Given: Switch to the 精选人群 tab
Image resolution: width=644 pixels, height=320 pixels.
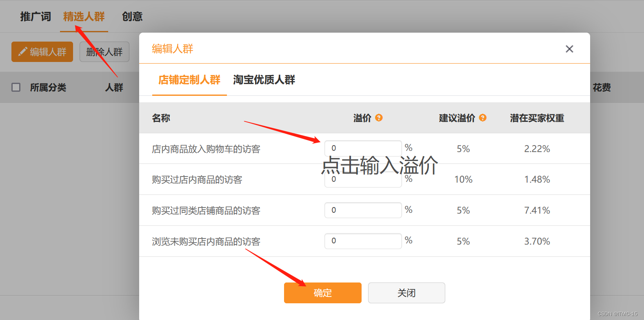Looking at the screenshot, I should tap(84, 17).
